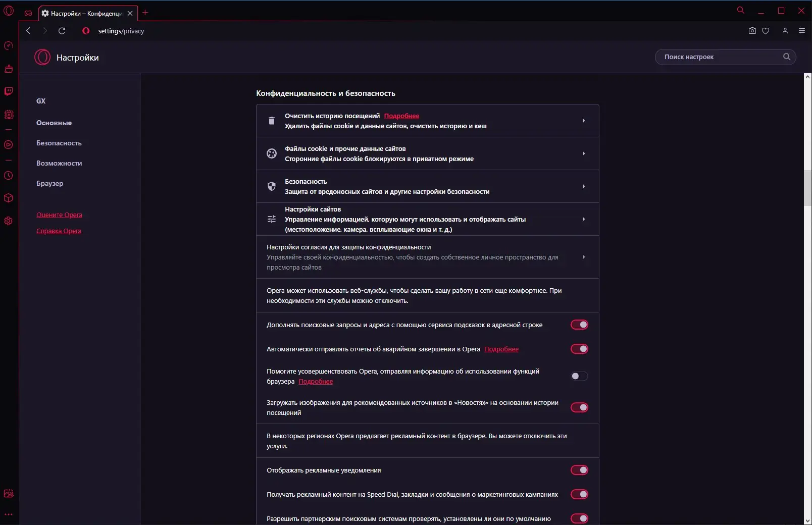
Task: Open Extensions cube icon in the sidebar
Action: 9,198
